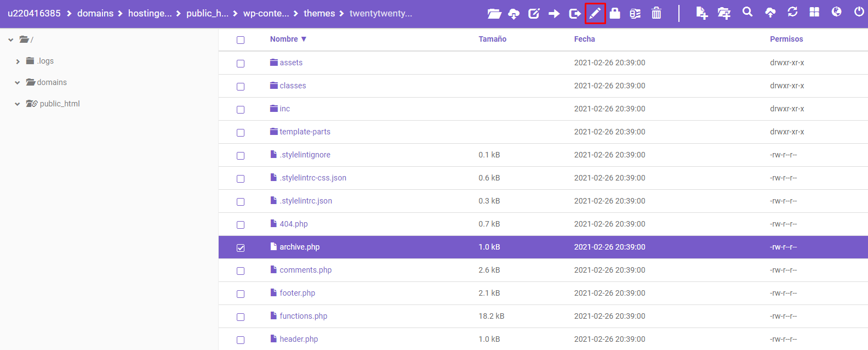This screenshot has width=868, height=350.
Task: Click the trash delete toolbar icon
Action: tap(656, 13)
